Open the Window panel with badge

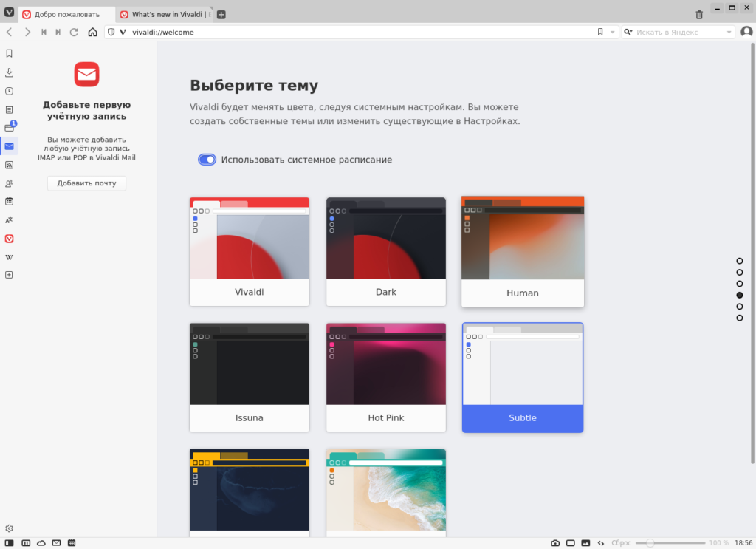[10, 127]
